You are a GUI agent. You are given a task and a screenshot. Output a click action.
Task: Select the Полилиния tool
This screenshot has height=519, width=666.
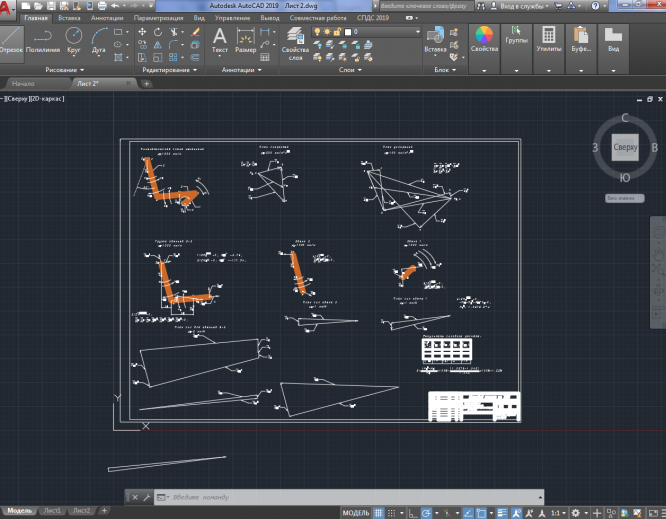(x=44, y=40)
